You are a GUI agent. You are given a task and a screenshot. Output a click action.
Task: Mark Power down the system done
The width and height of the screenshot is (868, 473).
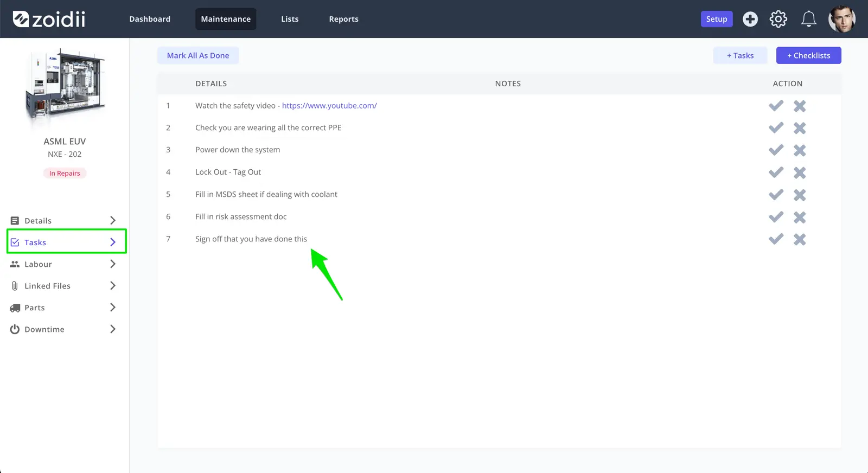tap(776, 150)
